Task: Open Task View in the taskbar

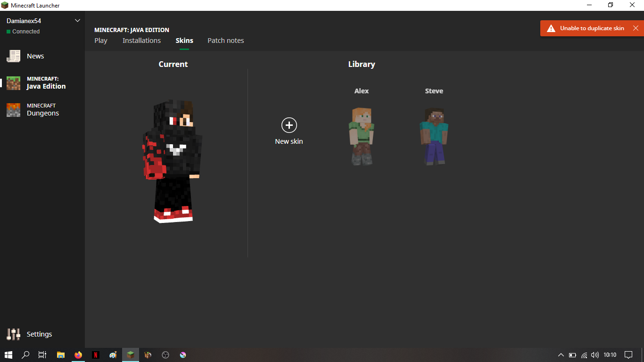Action: click(42, 355)
